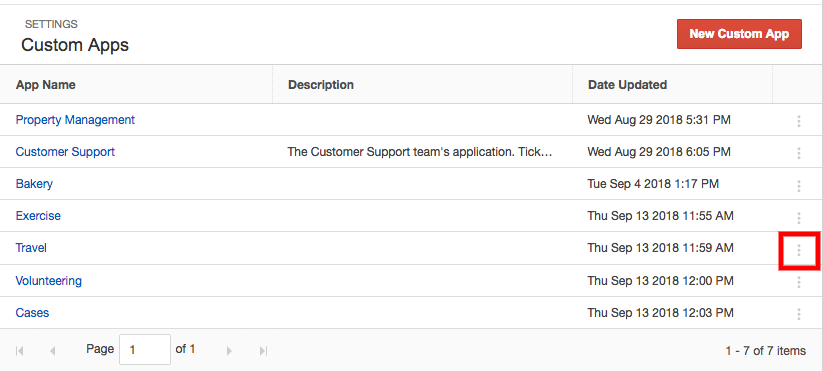Select date Tue Sep 4 2018 1:17 PM
The height and width of the screenshot is (371, 823).
pos(653,184)
